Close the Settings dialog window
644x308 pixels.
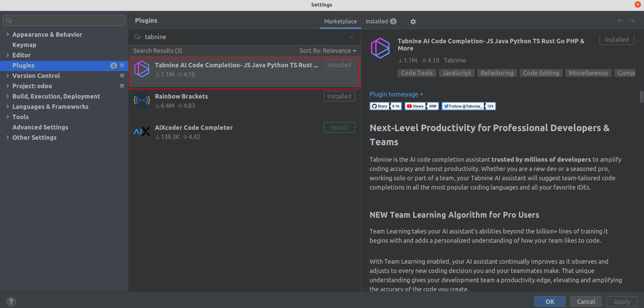638,4
